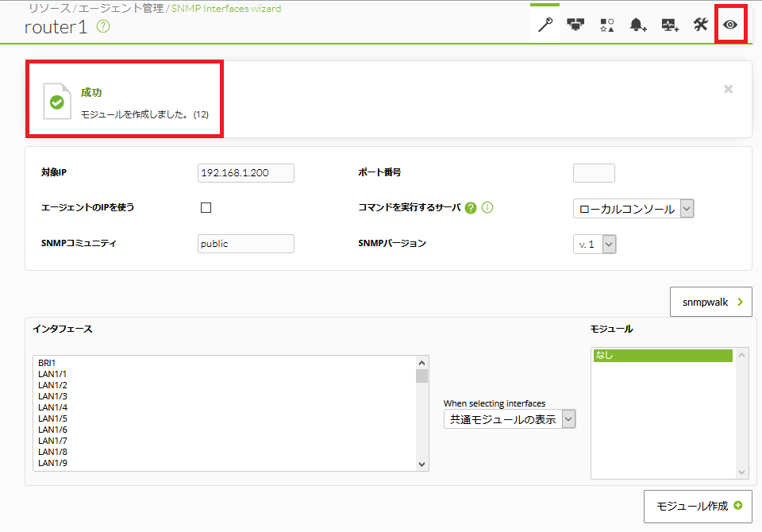This screenshot has width=762, height=532.
Task: Click the 対象IP input field
Action: (246, 172)
